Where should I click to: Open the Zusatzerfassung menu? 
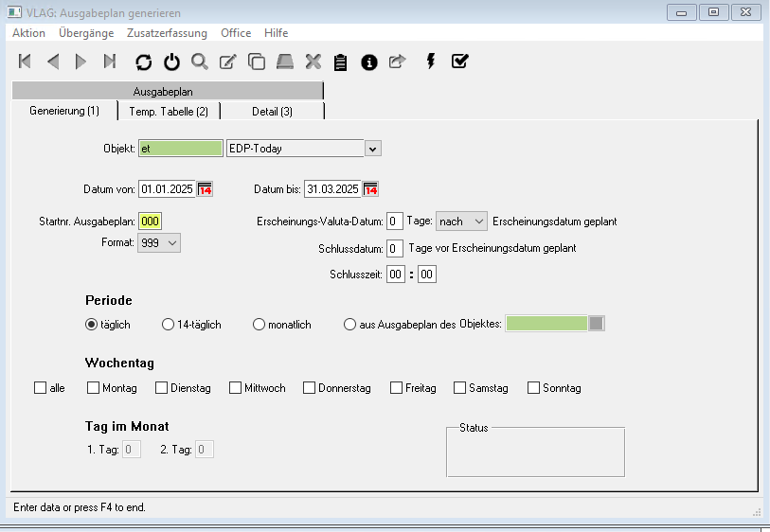click(x=167, y=33)
